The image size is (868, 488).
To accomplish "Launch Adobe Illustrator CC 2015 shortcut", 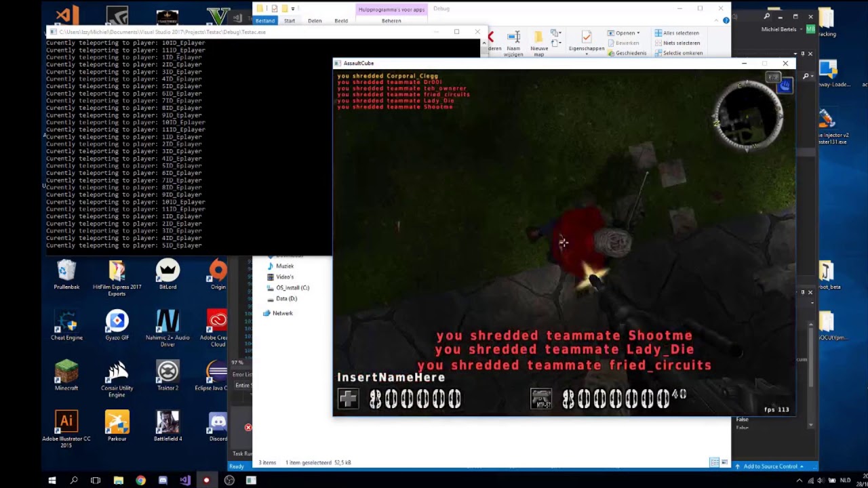I will 66,429.
